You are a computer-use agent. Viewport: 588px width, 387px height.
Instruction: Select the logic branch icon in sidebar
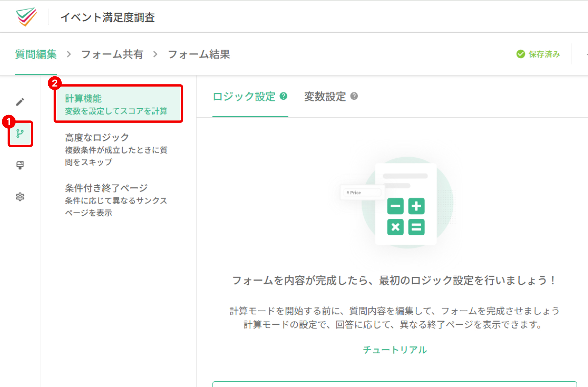click(20, 133)
